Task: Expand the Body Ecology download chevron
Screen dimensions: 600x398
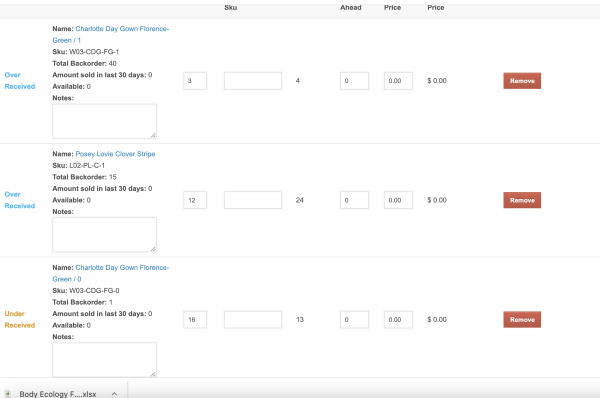Action: tap(114, 394)
